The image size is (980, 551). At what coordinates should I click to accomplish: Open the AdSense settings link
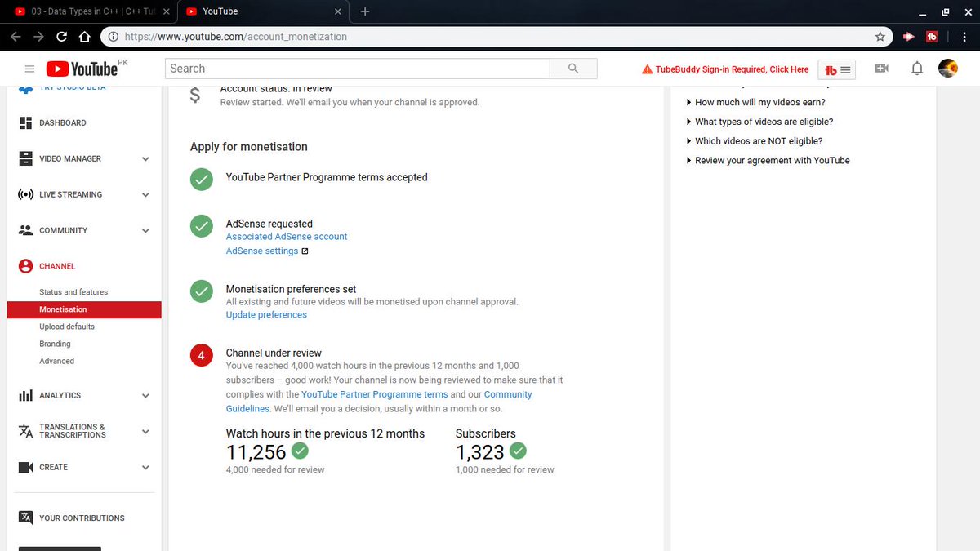point(262,251)
